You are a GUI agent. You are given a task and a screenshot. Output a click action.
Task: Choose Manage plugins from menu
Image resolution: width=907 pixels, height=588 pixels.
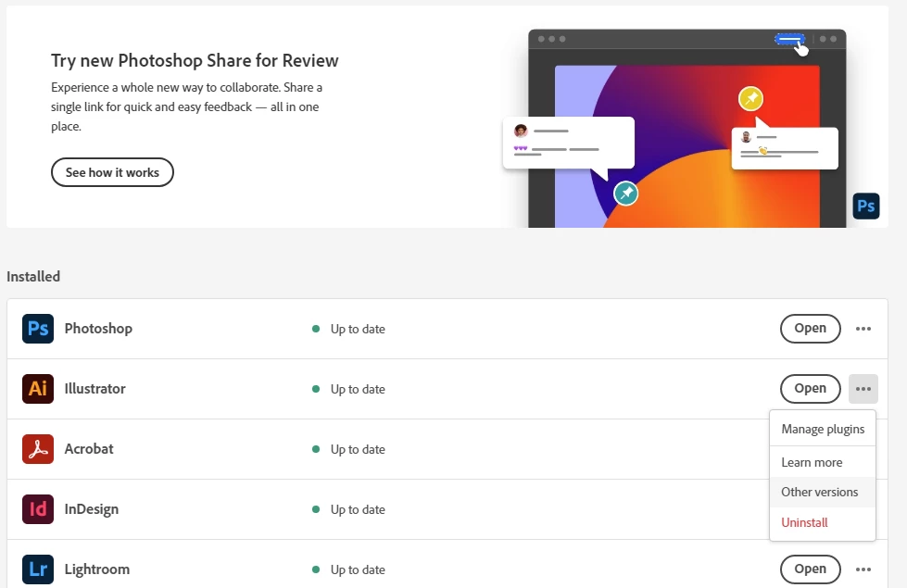[x=823, y=429]
